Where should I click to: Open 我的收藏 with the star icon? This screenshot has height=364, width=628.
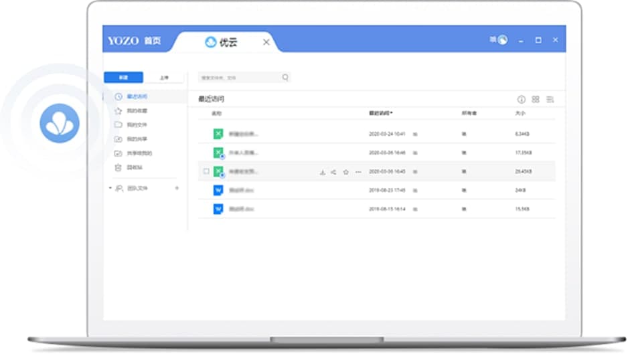131,111
